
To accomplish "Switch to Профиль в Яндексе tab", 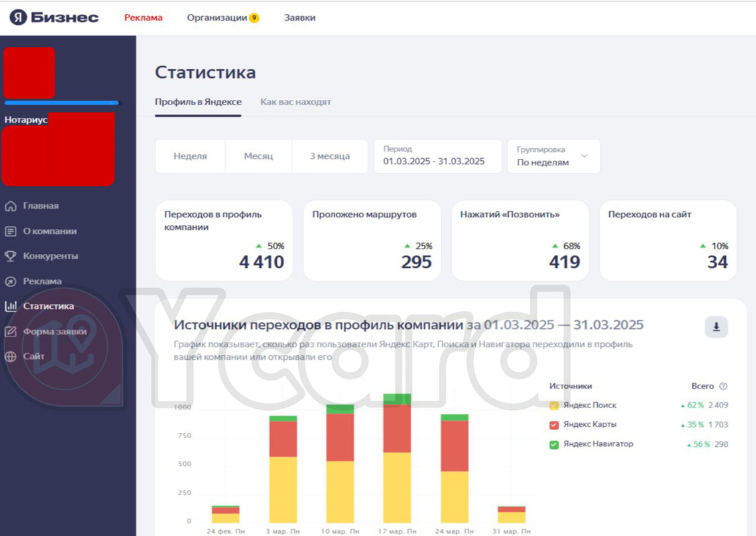I will pos(198,103).
